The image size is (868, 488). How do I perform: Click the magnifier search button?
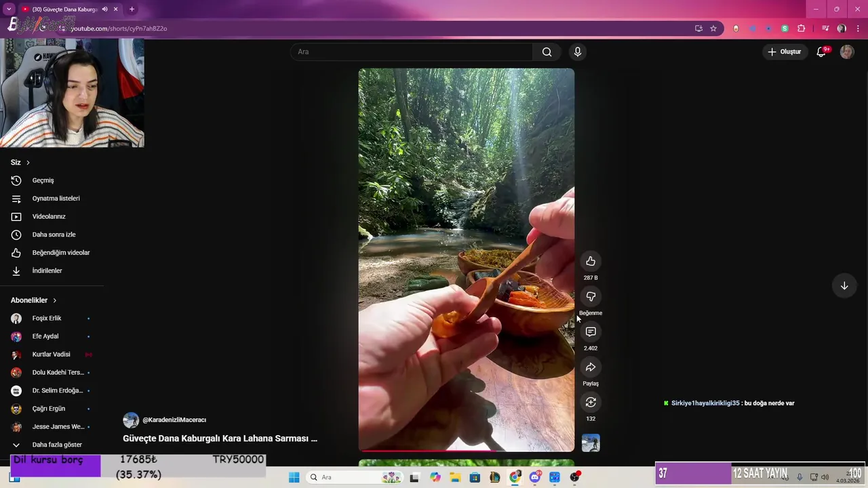point(547,52)
